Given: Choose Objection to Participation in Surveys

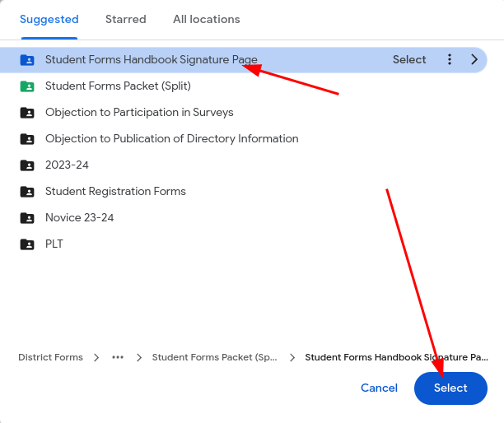Looking at the screenshot, I should click(139, 113).
